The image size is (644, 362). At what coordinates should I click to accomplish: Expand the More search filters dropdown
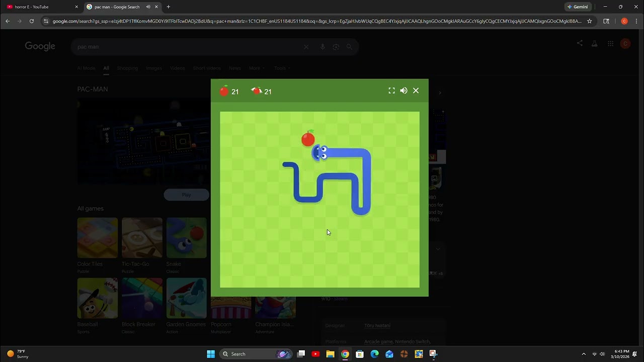pyautogui.click(x=257, y=68)
